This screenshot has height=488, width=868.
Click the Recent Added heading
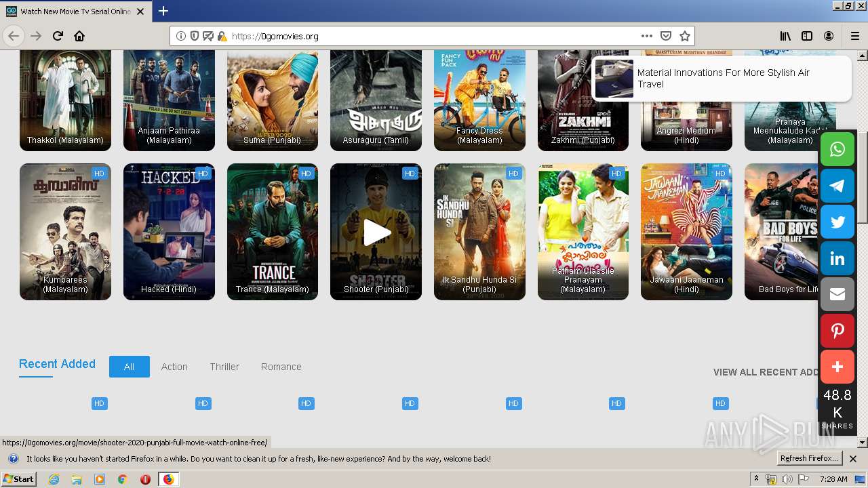57,364
